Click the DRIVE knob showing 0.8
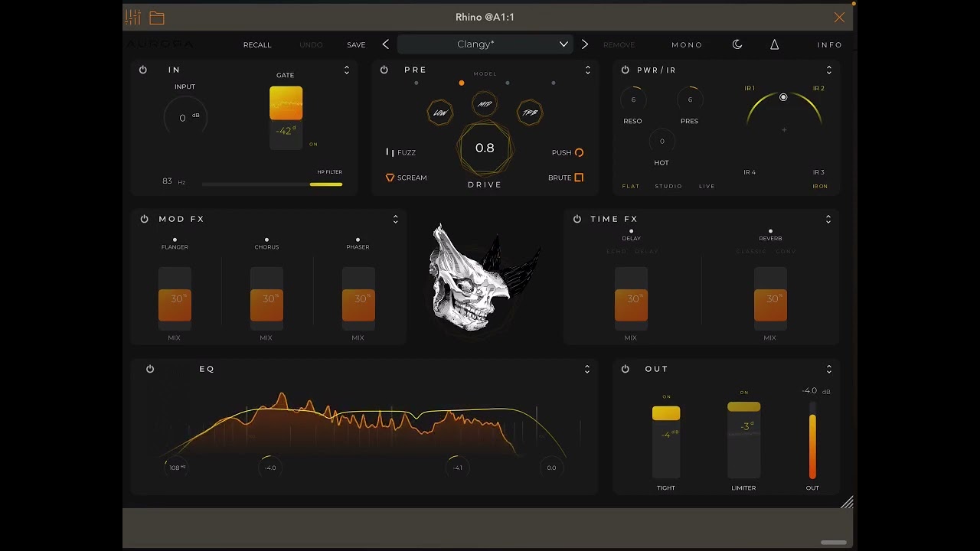 coord(485,148)
